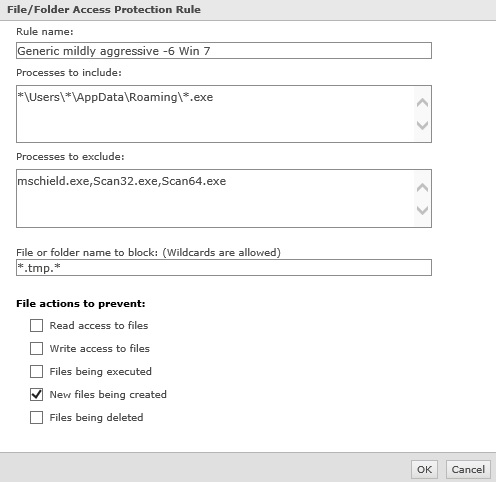Click the 'Processes to include:' label

point(69,73)
